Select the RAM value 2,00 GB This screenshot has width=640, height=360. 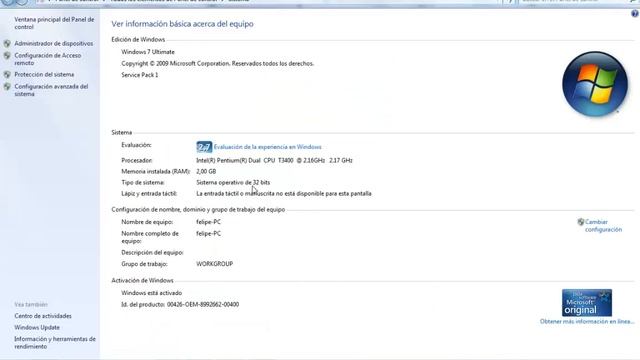tap(206, 171)
